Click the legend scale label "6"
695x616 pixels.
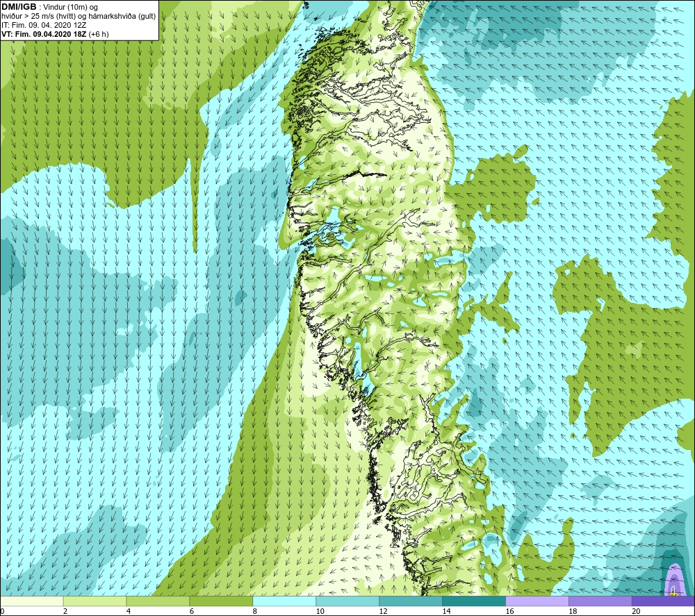(x=192, y=611)
